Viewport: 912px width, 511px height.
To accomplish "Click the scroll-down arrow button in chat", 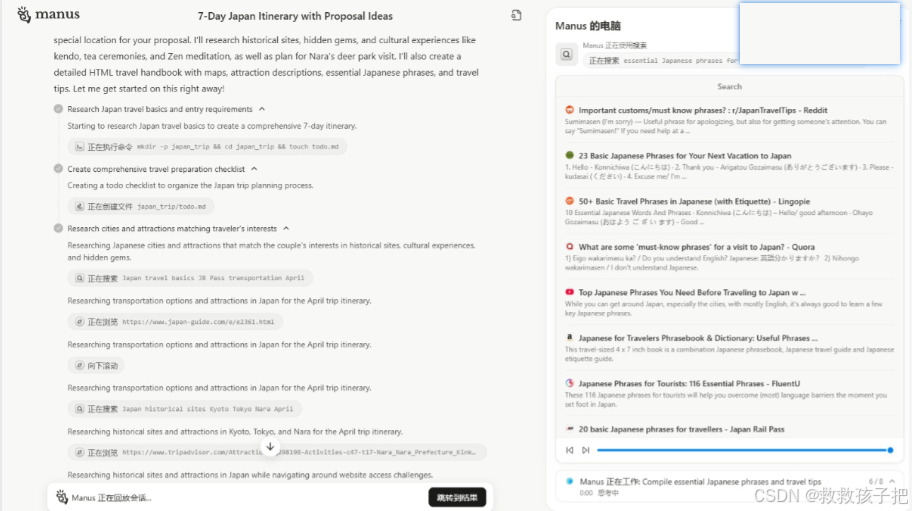I will point(270,447).
